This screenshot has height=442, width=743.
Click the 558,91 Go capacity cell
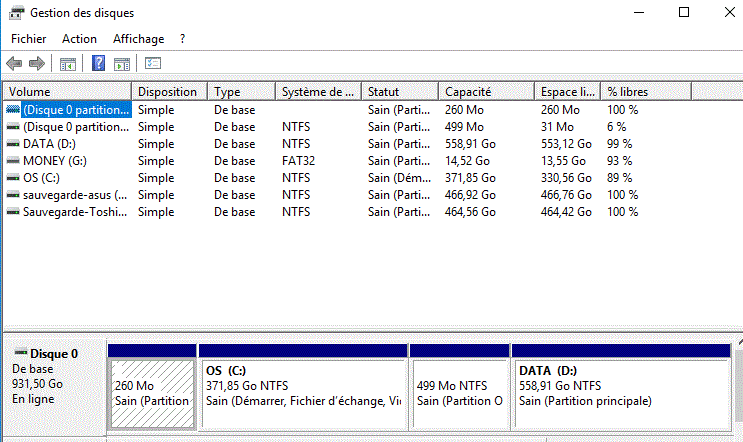point(470,144)
